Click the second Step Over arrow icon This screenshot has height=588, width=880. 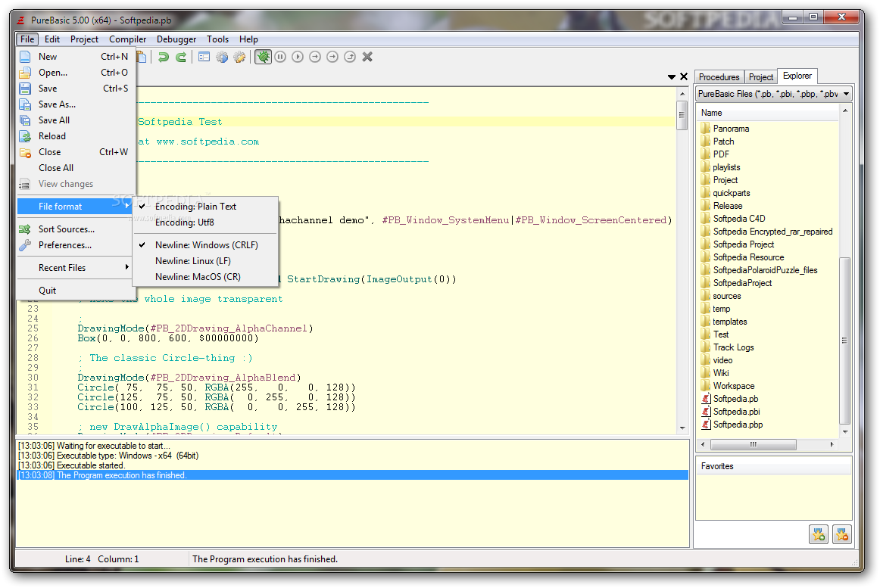(332, 57)
